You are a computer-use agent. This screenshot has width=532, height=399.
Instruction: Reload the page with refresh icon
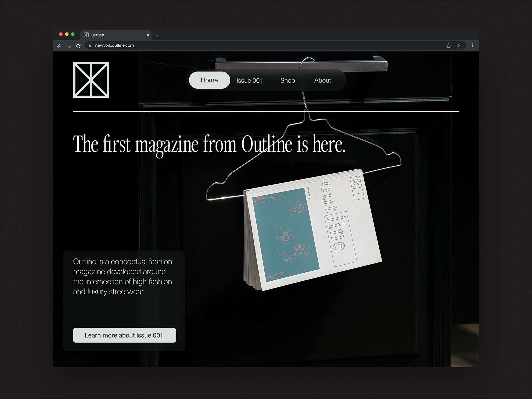click(78, 46)
